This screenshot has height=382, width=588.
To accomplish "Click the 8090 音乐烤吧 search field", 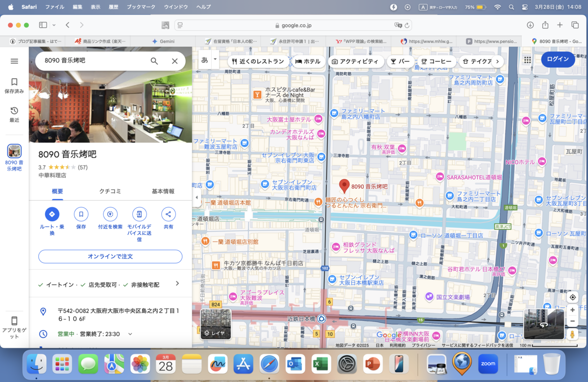I will tap(93, 61).
